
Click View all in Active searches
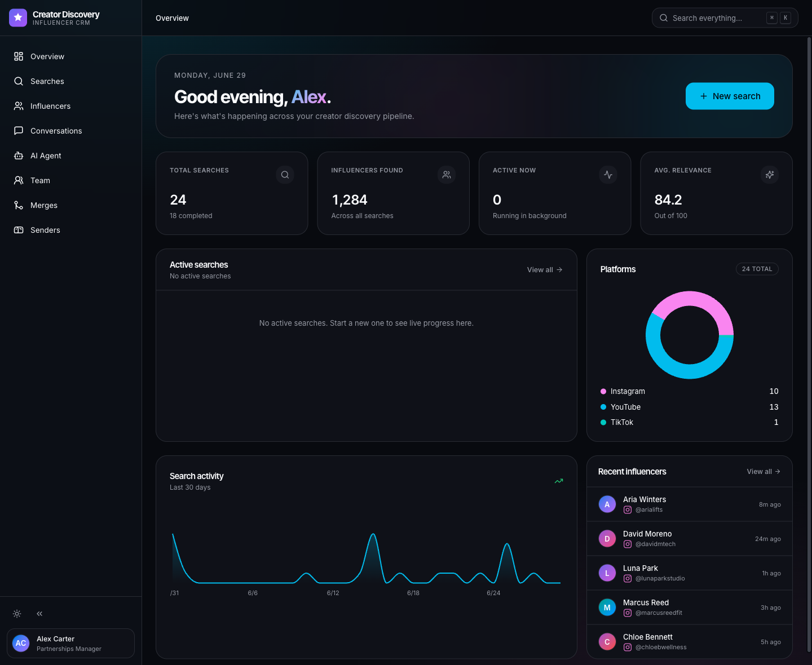point(545,270)
